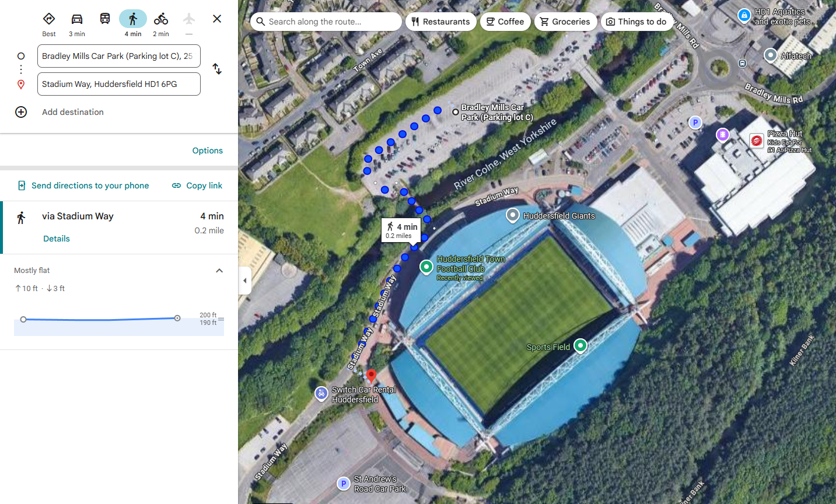Close the directions panel
The width and height of the screenshot is (836, 504).
[217, 19]
